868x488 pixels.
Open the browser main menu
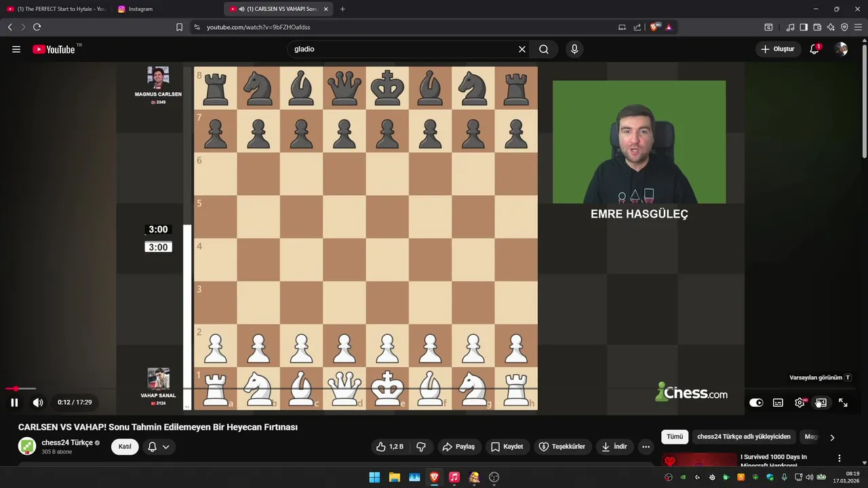(x=857, y=27)
